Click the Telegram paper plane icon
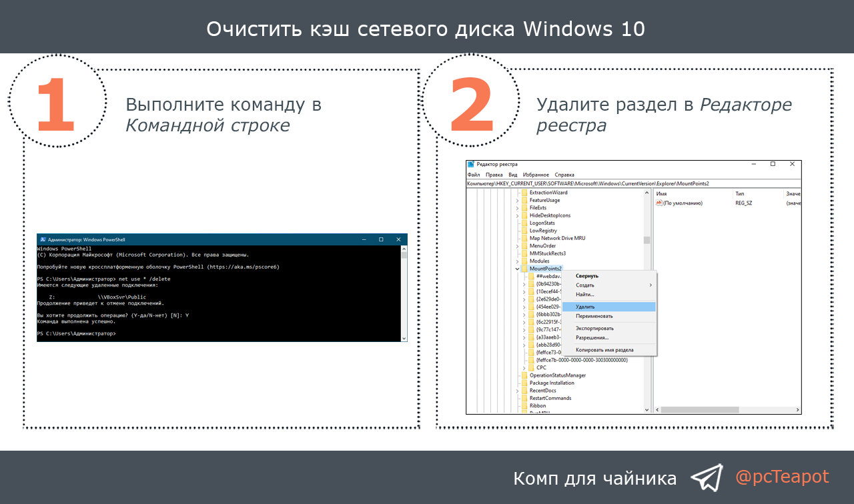The image size is (854, 504). click(x=707, y=477)
